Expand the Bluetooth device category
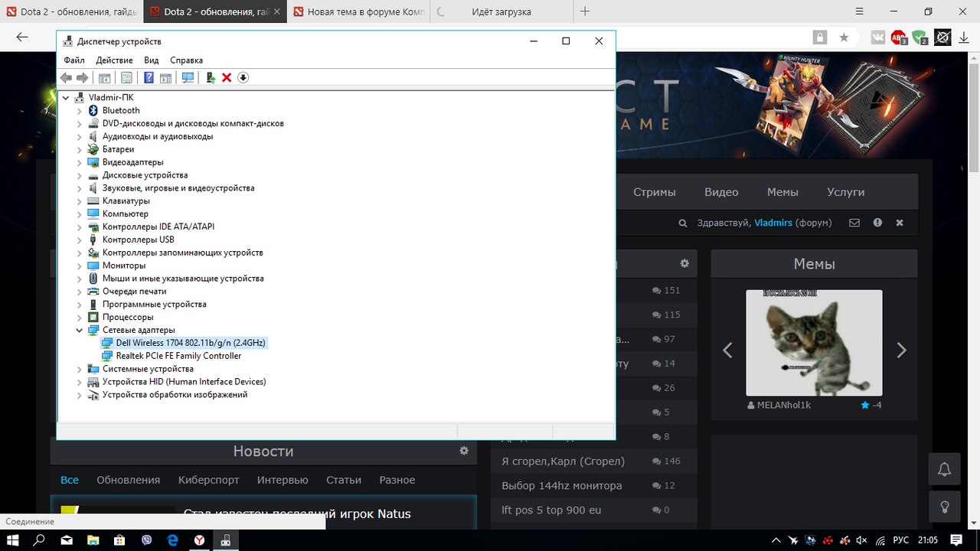This screenshot has width=980, height=551. (80, 111)
